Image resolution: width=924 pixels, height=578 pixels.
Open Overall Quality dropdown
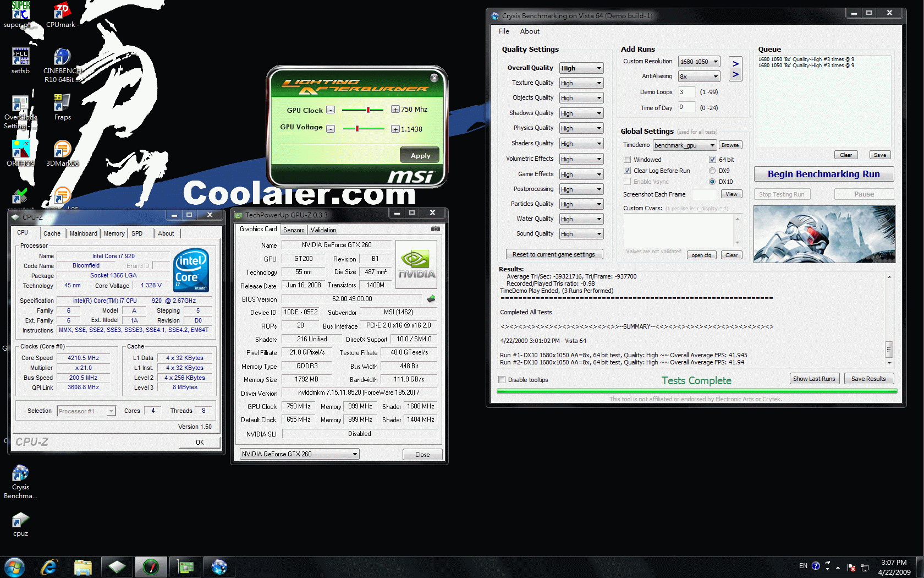pyautogui.click(x=581, y=68)
